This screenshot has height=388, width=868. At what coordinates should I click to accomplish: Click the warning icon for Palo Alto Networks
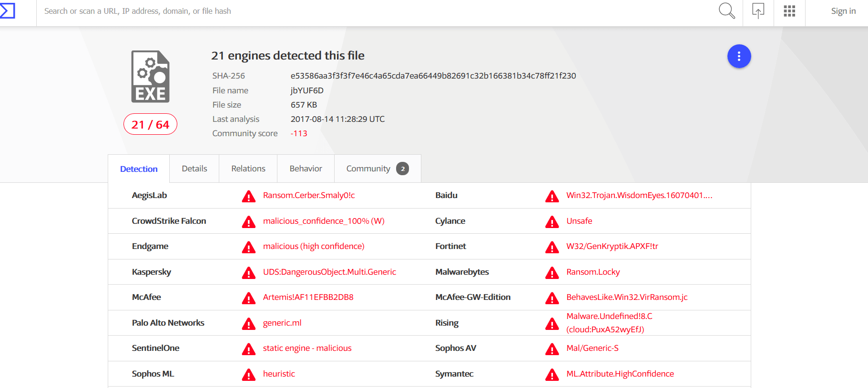pos(248,324)
